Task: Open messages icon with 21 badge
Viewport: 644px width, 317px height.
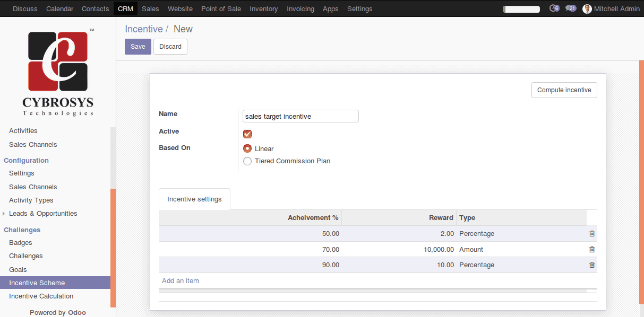Action: pos(571,8)
